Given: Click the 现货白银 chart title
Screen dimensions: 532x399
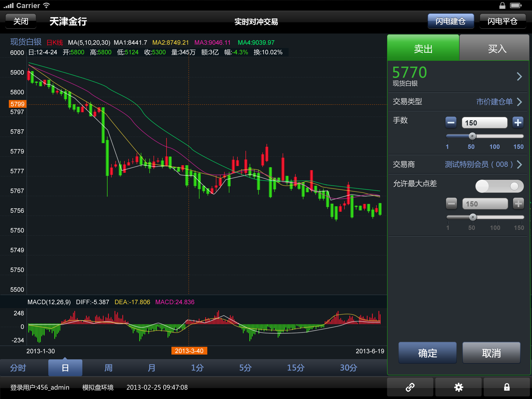Looking at the screenshot, I should 26,42.
